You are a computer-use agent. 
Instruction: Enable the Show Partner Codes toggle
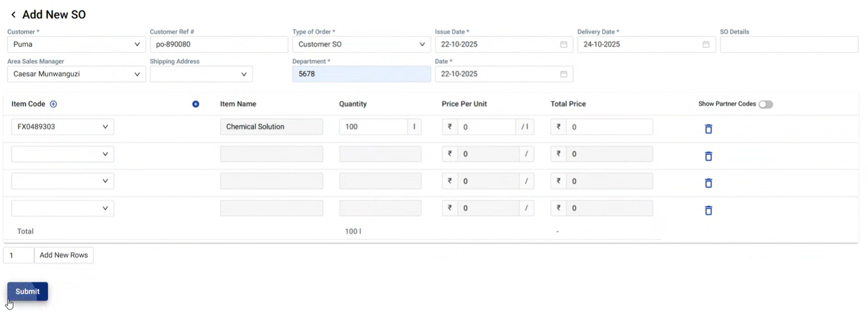(x=765, y=104)
